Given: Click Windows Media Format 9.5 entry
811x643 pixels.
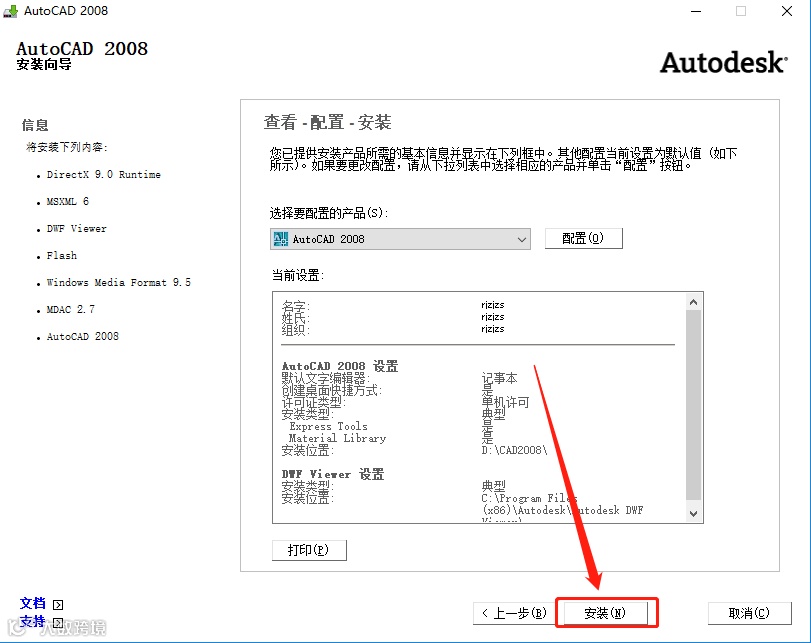Looking at the screenshot, I should pyautogui.click(x=118, y=282).
